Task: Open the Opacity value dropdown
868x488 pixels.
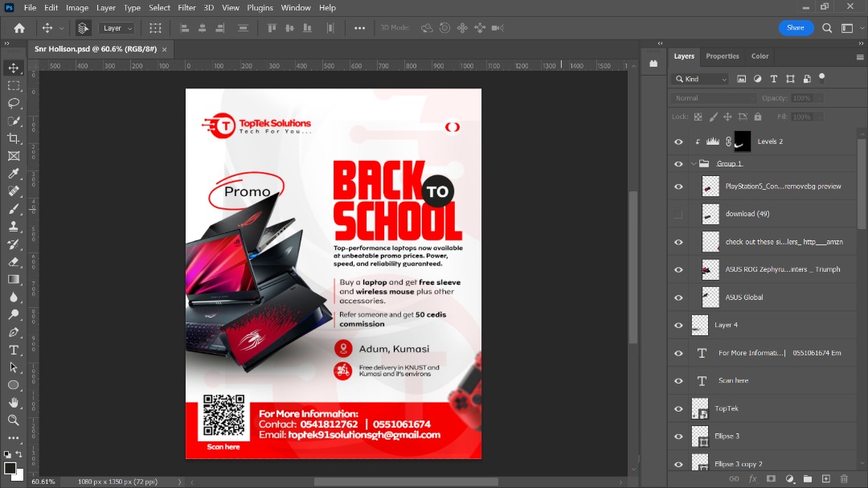Action: 819,98
